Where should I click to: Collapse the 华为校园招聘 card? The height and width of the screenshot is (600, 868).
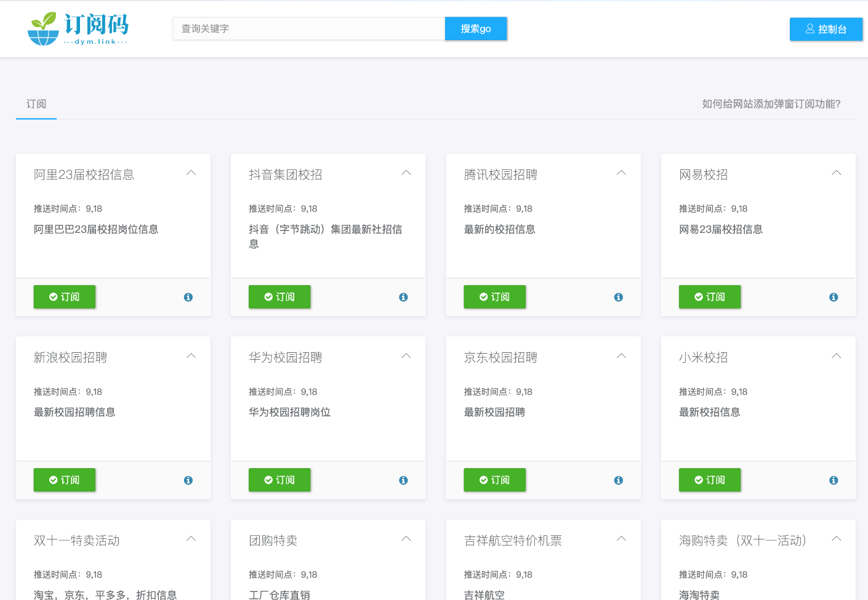(x=406, y=356)
